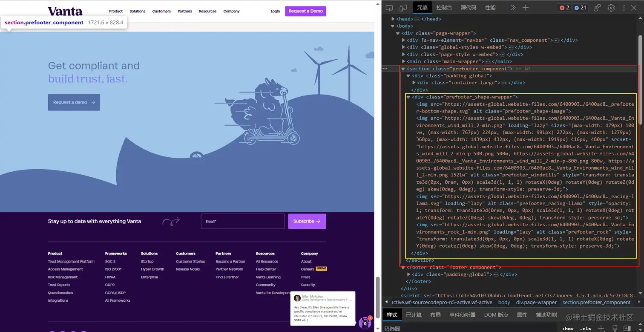Expand the main-wrapper node
Viewport: 644px width, 332px height.
coord(403,62)
